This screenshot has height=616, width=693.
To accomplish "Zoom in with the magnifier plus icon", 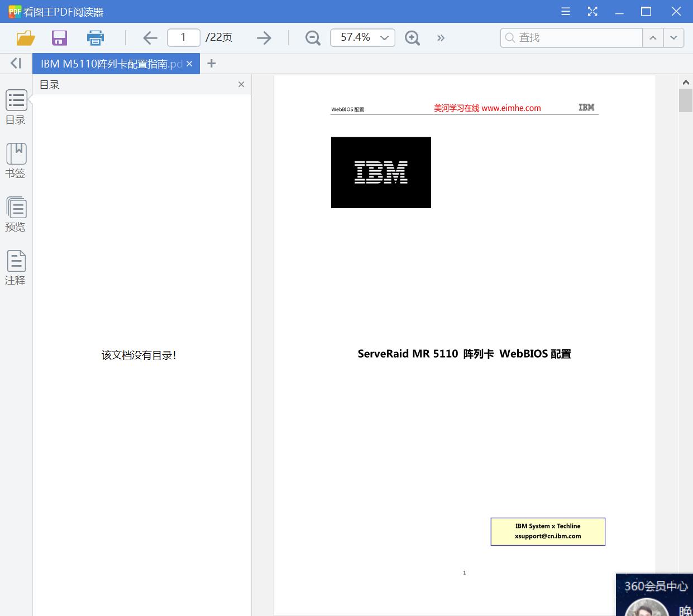I will [412, 37].
